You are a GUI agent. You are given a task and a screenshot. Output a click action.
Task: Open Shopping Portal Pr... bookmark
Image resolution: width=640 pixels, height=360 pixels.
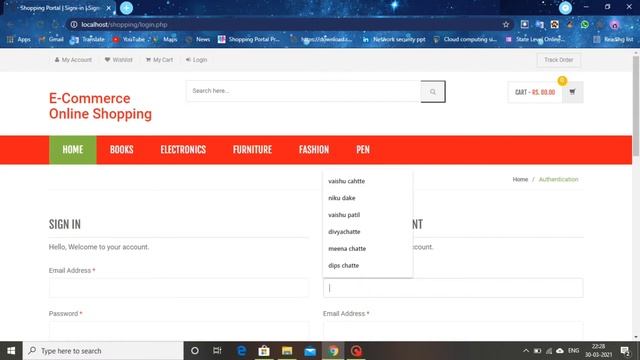[x=249, y=39]
